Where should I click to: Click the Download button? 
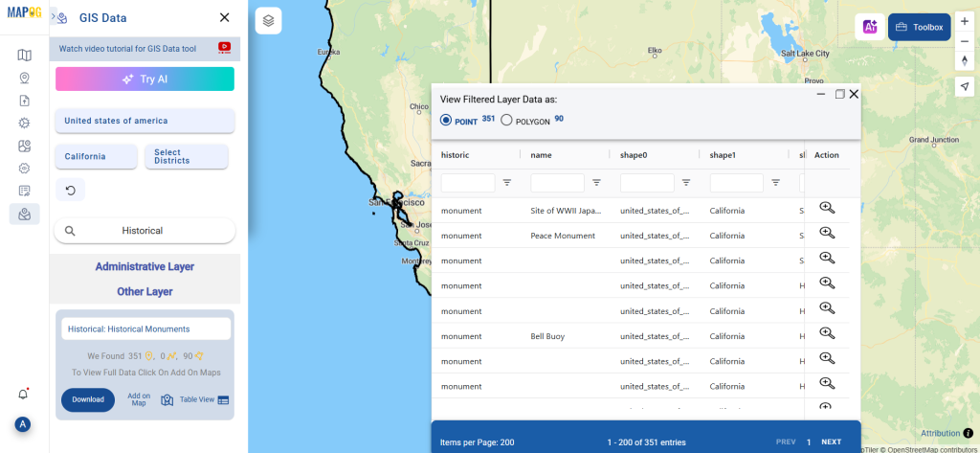coord(88,399)
